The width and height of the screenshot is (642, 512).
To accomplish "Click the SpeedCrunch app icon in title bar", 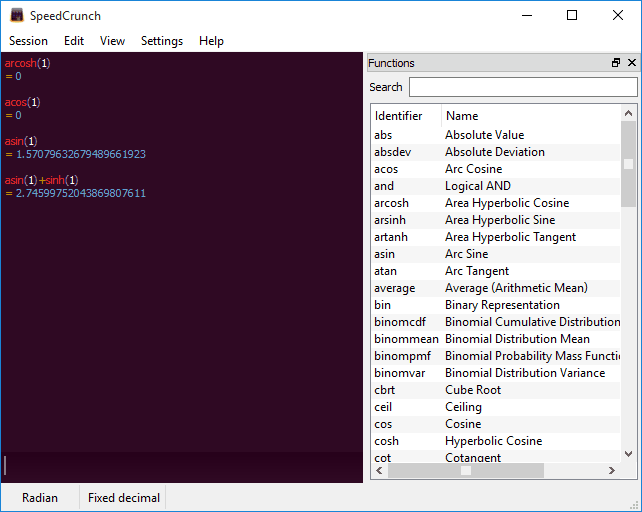I will pyautogui.click(x=17, y=16).
